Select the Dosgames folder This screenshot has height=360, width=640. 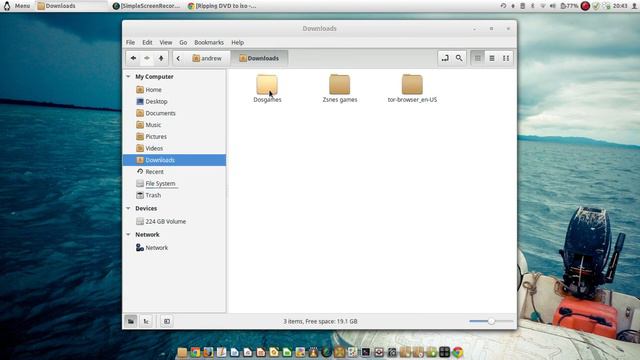[x=267, y=88]
